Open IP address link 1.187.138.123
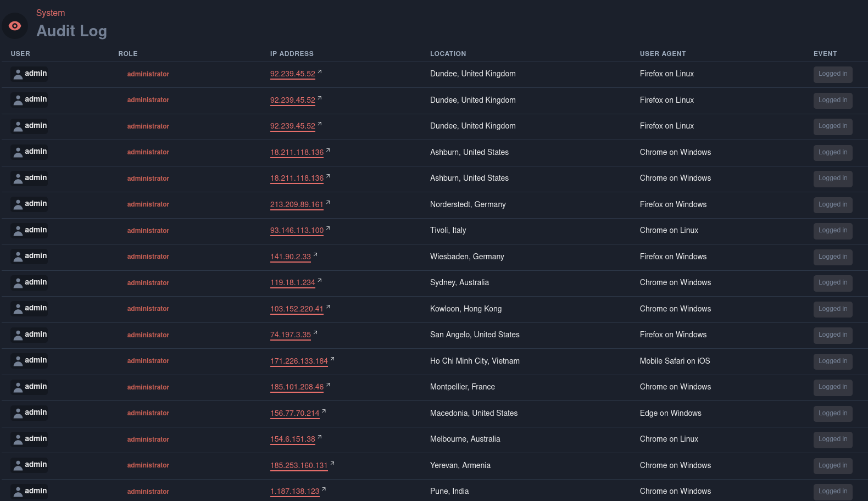Screen dimensions: 868x501 pyautogui.click(x=294, y=492)
